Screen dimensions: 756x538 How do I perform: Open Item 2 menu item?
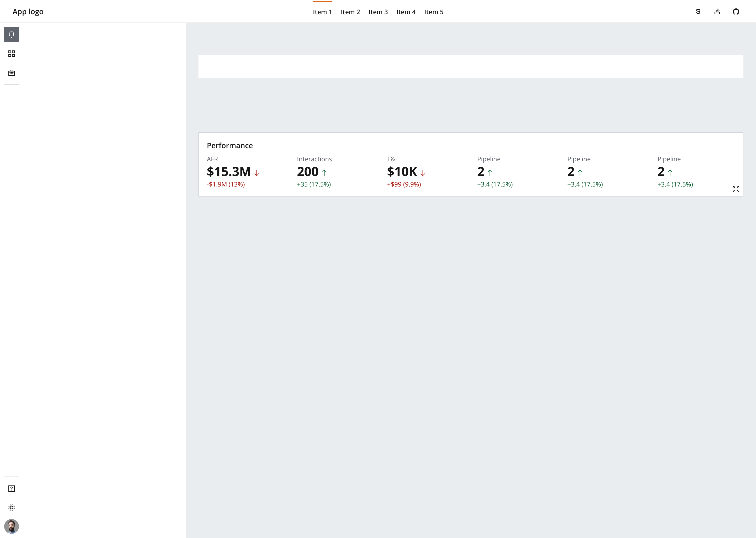tap(349, 12)
